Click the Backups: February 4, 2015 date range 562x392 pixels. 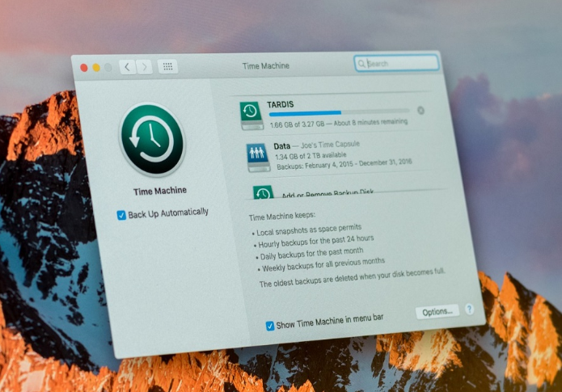344,164
